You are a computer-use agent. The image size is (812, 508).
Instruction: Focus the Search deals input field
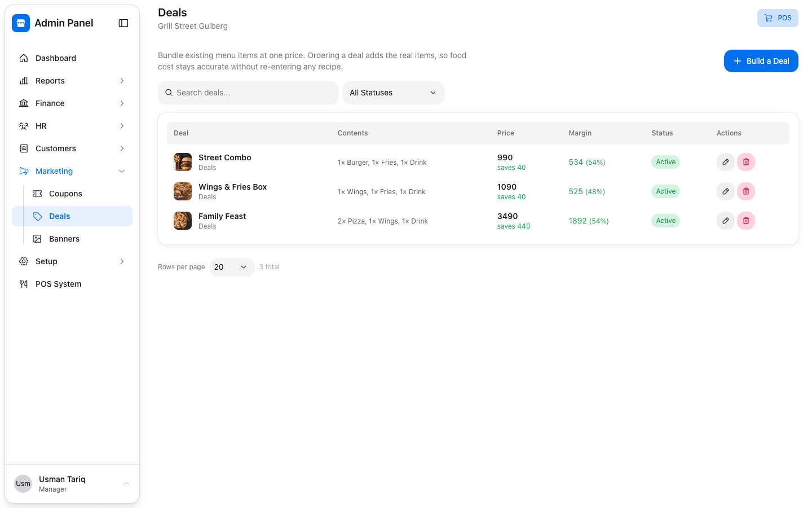point(248,93)
